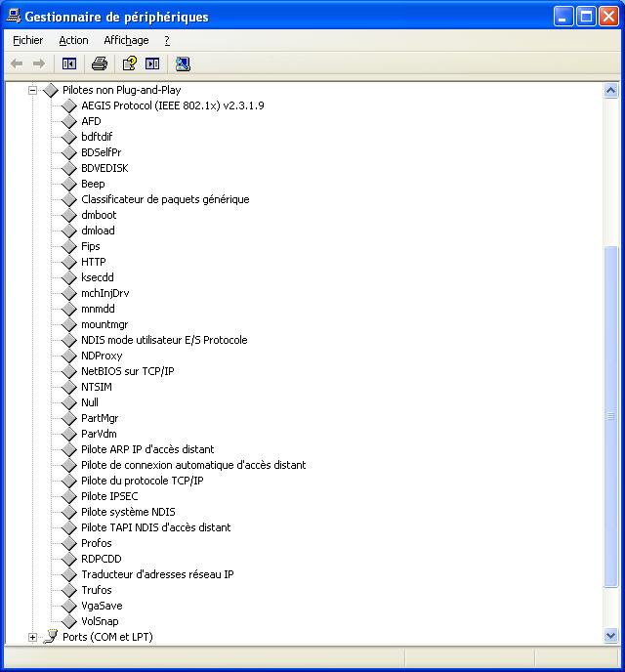Open the ? help menu
Screen dimensions: 625x672
pyautogui.click(x=167, y=40)
